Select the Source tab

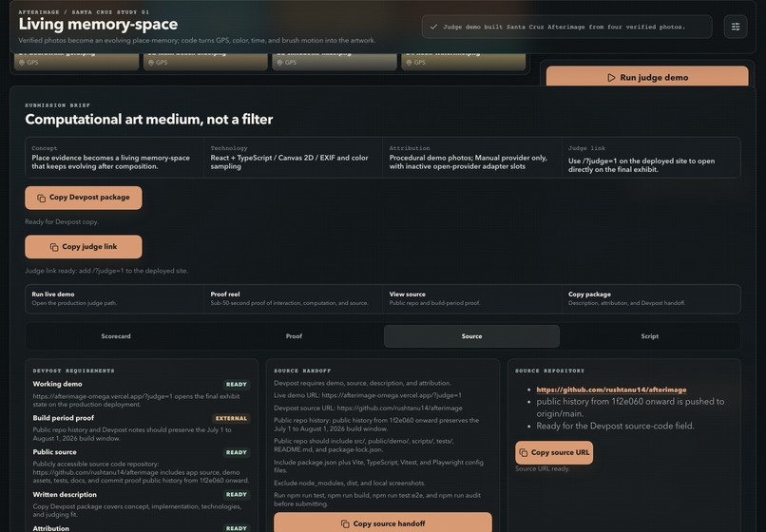tap(471, 336)
